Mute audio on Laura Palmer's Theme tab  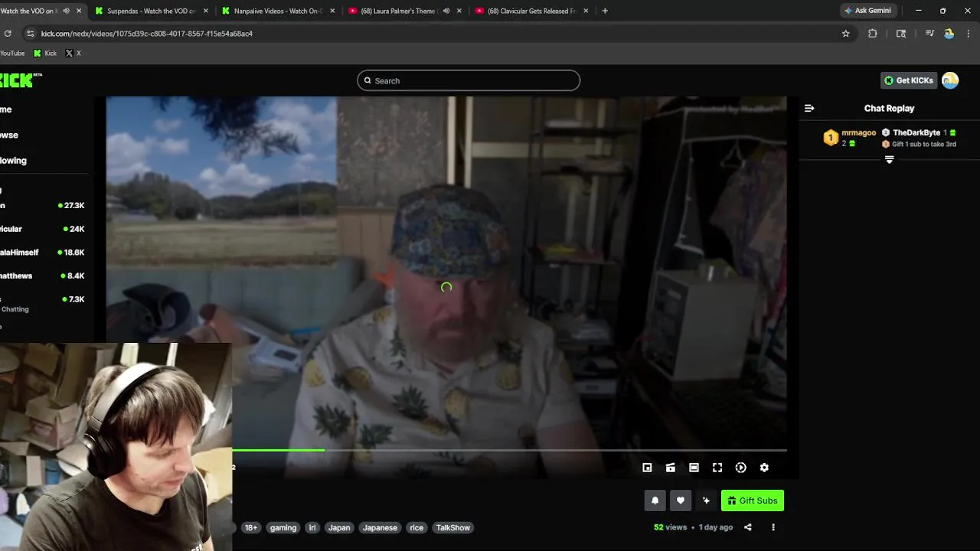pos(446,11)
